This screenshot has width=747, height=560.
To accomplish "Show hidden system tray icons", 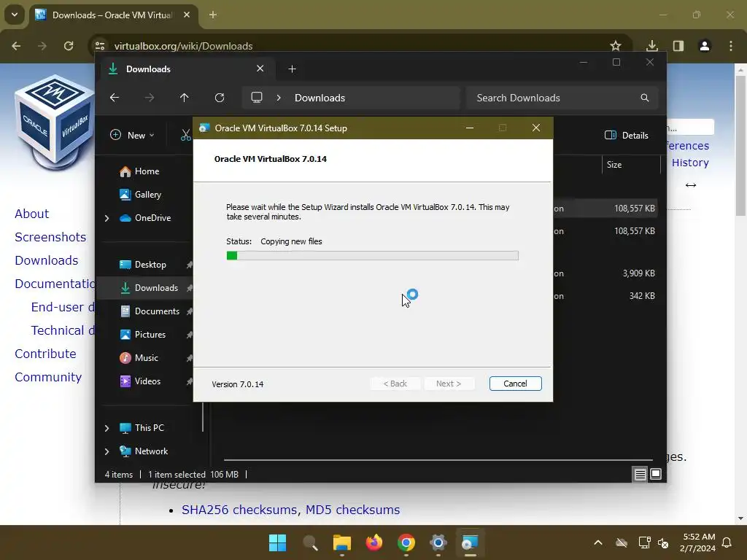I will click(x=598, y=542).
